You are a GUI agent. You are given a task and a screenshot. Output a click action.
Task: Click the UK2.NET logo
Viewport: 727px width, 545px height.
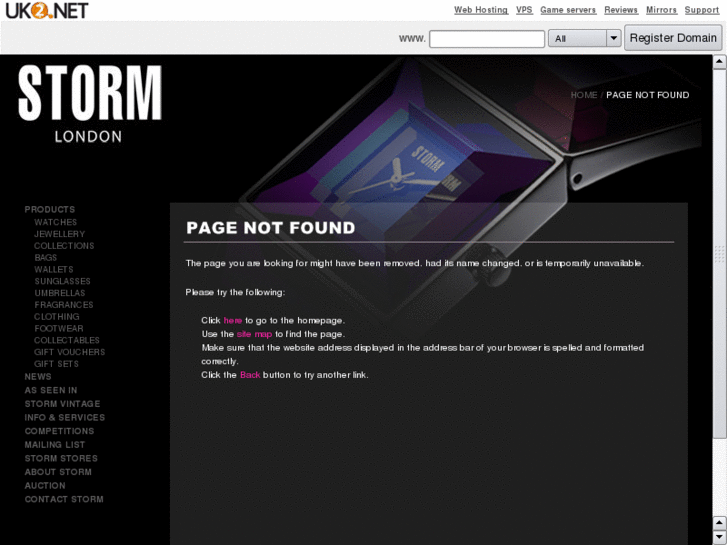pyautogui.click(x=46, y=10)
